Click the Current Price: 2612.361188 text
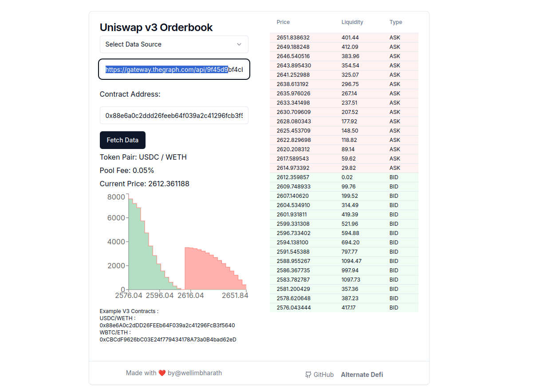Image resolution: width=544 pixels, height=392 pixels. [x=145, y=184]
